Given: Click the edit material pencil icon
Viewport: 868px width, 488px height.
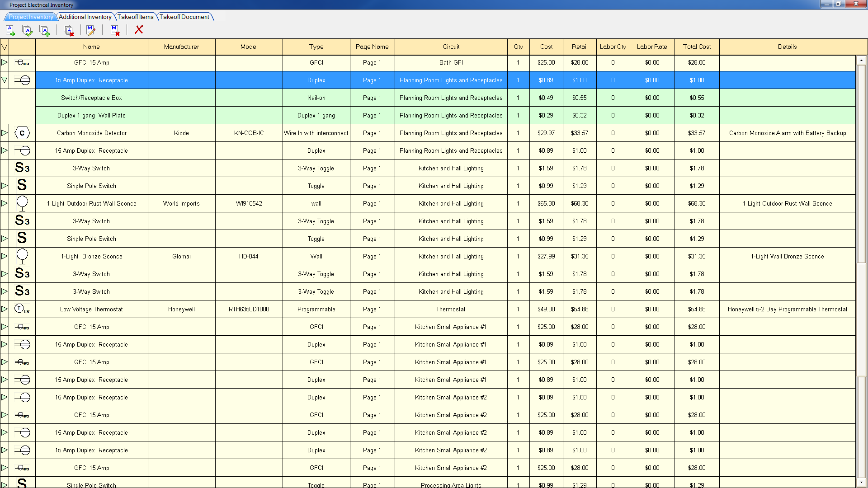Looking at the screenshot, I should tap(90, 30).
